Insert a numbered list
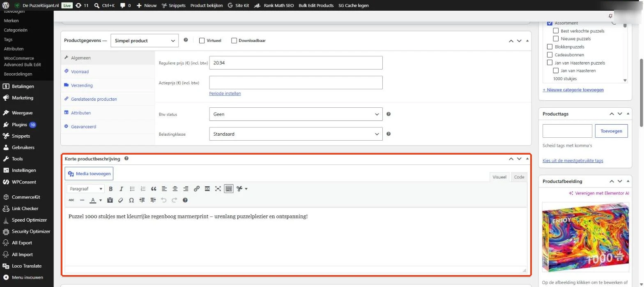The height and width of the screenshot is (287, 644). [x=143, y=189]
